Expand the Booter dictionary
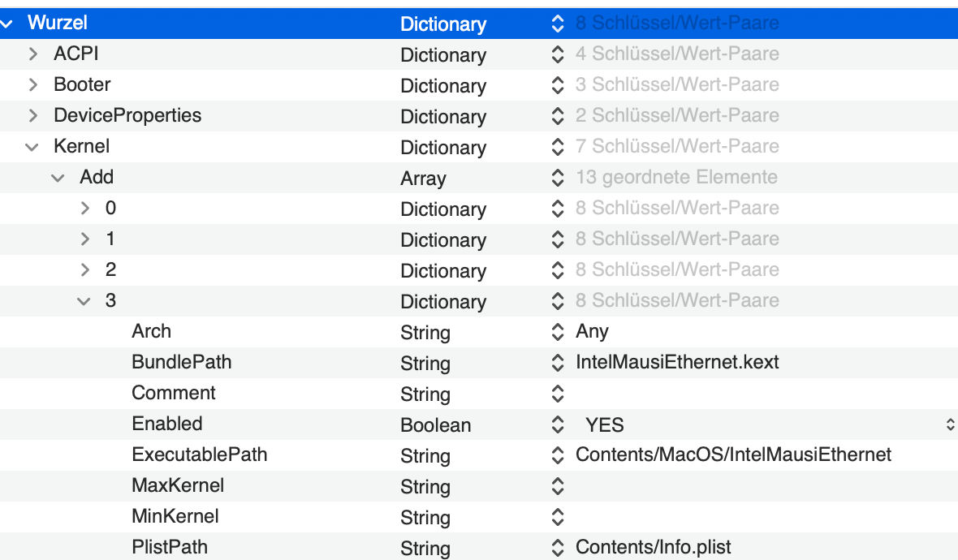The height and width of the screenshot is (560, 958). coord(33,85)
